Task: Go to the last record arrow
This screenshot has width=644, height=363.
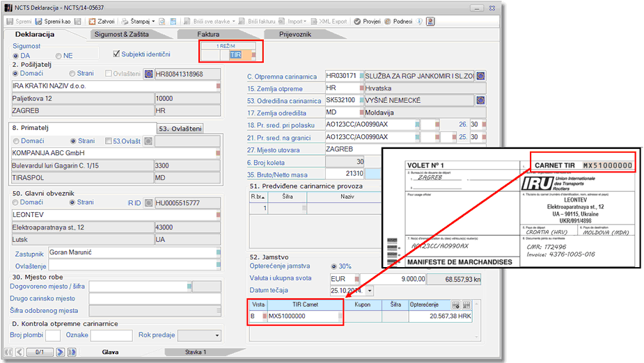Action: coord(72,352)
